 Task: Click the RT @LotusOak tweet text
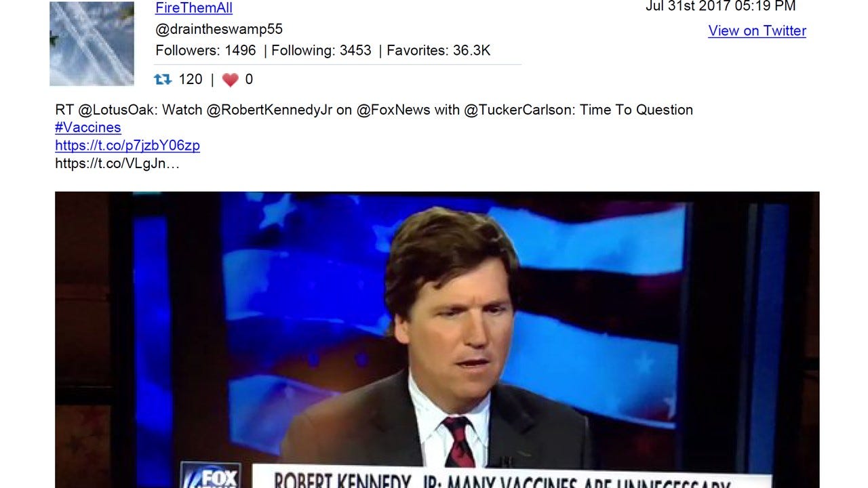tap(374, 109)
